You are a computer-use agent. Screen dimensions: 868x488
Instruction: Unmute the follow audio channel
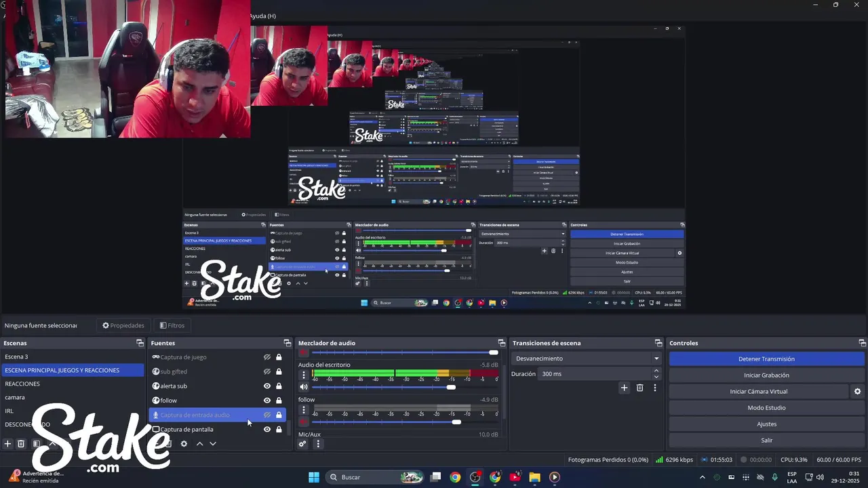tap(304, 422)
